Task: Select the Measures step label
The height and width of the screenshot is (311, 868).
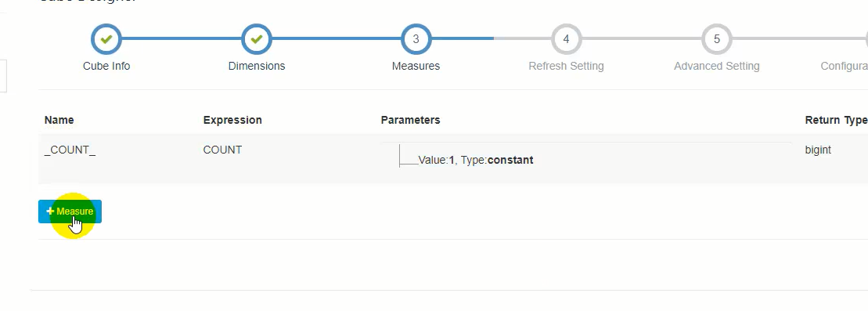Action: point(416,66)
